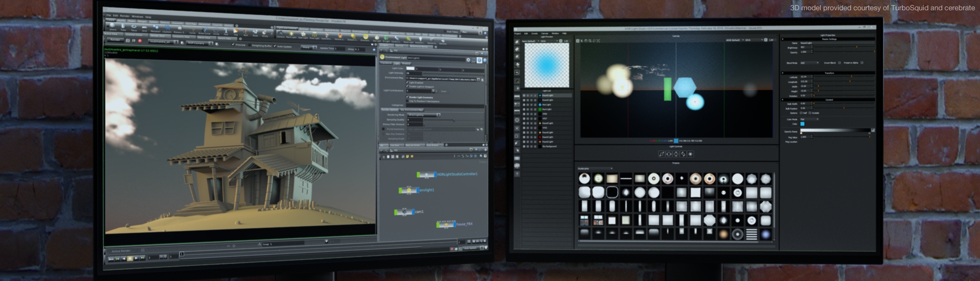Open the /out/mantra_ipr ROP dropdown
Image resolution: width=980 pixels, height=281 pixels.
click(x=163, y=42)
